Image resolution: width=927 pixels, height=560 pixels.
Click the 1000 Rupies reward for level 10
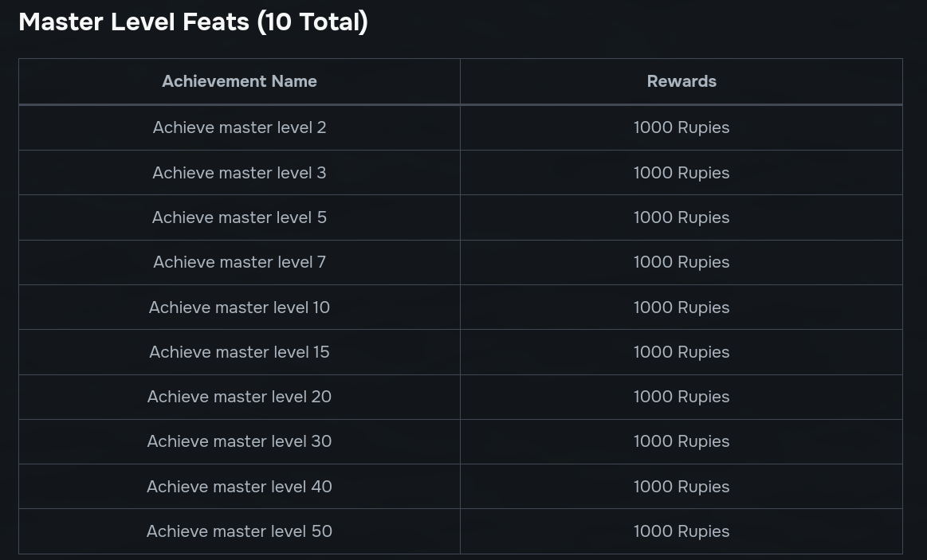[681, 307]
